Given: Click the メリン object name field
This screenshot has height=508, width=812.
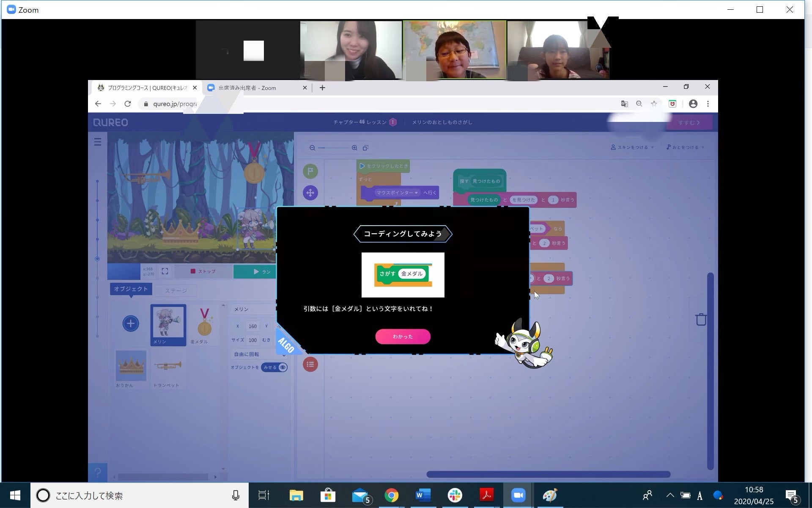Looking at the screenshot, I should click(254, 309).
